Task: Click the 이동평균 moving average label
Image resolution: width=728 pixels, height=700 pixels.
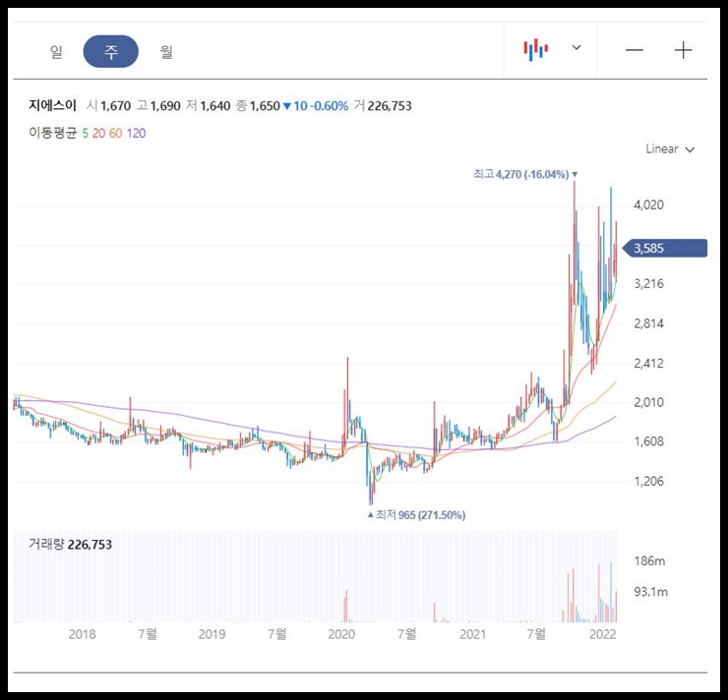Action: (52, 133)
